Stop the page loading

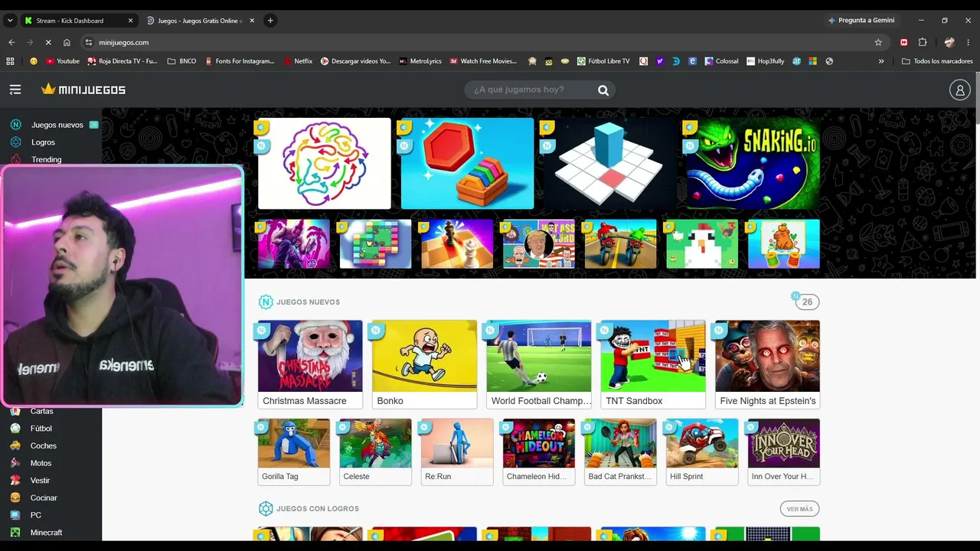click(48, 42)
